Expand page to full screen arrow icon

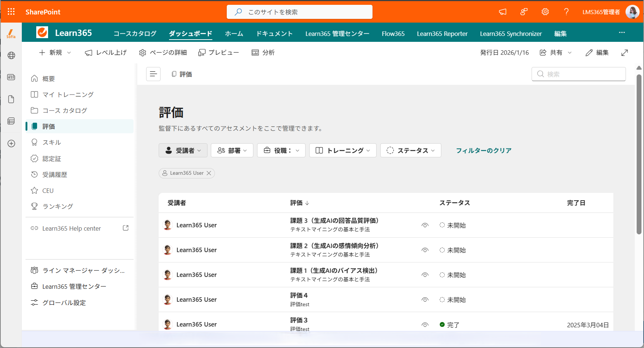point(625,53)
